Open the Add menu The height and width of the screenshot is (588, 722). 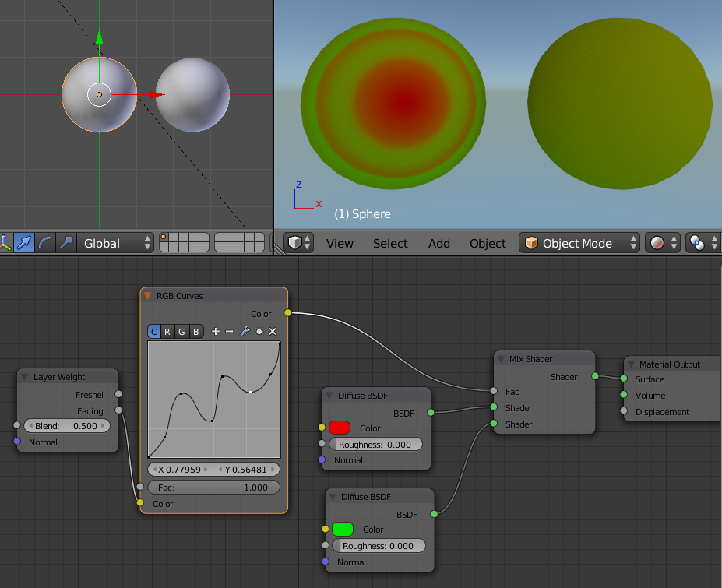(438, 243)
